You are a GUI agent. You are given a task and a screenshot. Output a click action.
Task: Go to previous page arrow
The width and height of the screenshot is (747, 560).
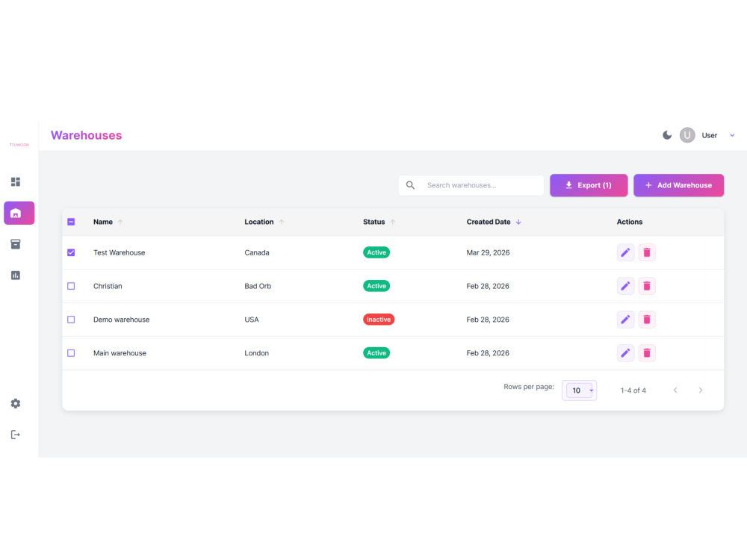pos(675,391)
